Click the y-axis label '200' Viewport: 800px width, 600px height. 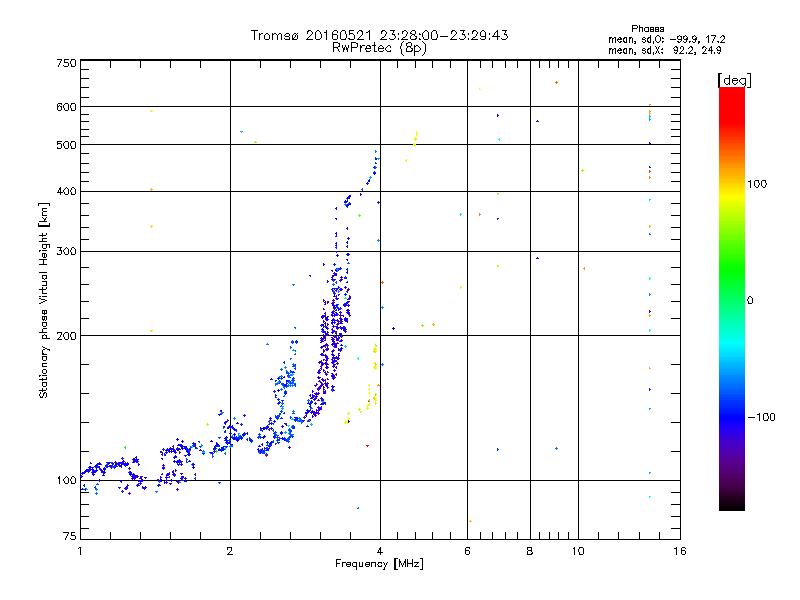(66, 336)
